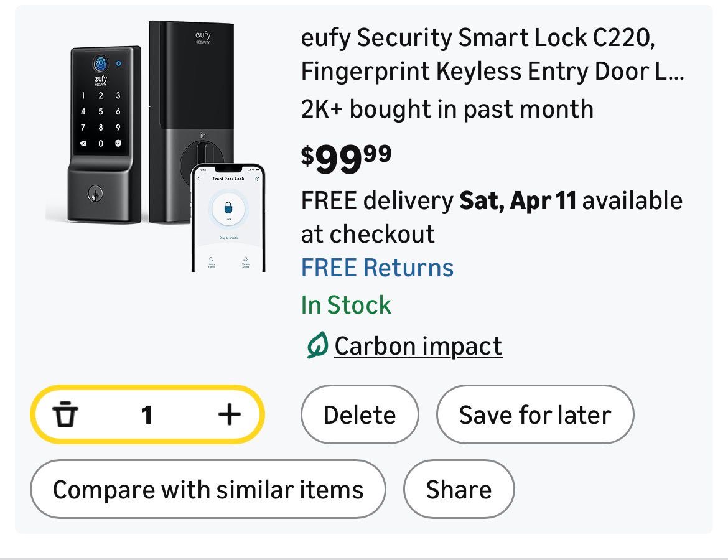Click the key cylinder on the lock image

pyautogui.click(x=94, y=194)
